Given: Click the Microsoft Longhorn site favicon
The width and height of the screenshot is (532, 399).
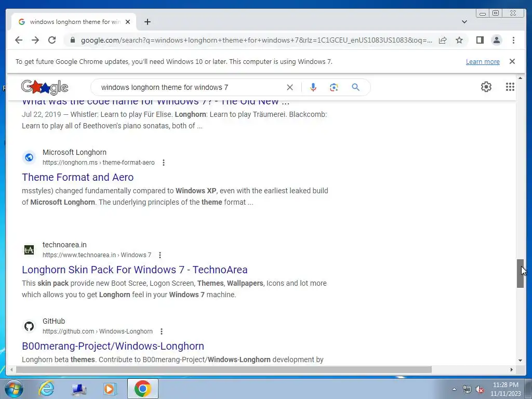Looking at the screenshot, I should tap(29, 157).
